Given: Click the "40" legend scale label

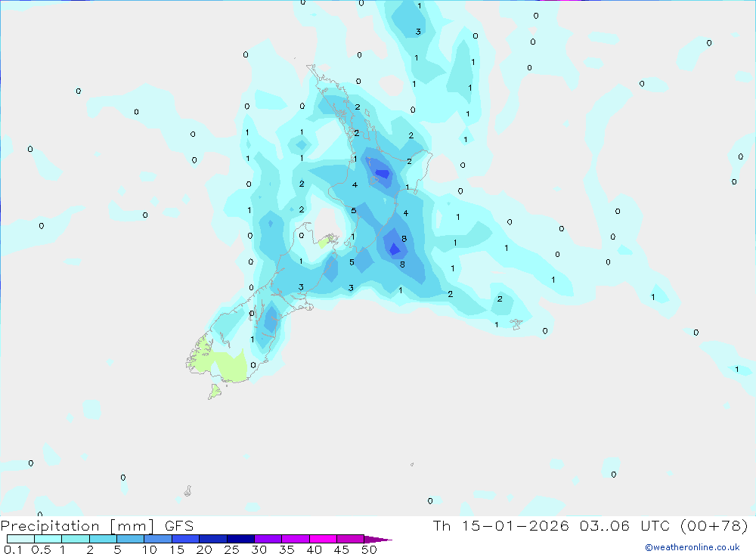Looking at the screenshot, I should (x=314, y=549).
